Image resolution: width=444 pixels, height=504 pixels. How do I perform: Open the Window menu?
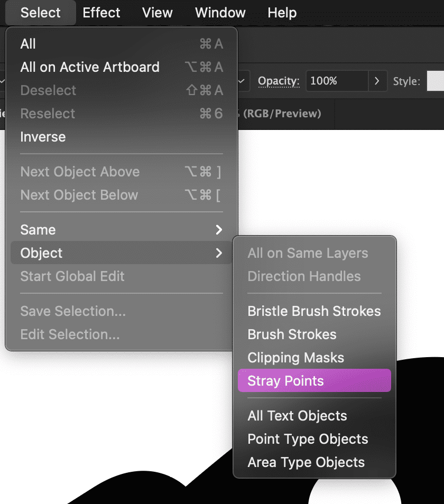pos(220,13)
